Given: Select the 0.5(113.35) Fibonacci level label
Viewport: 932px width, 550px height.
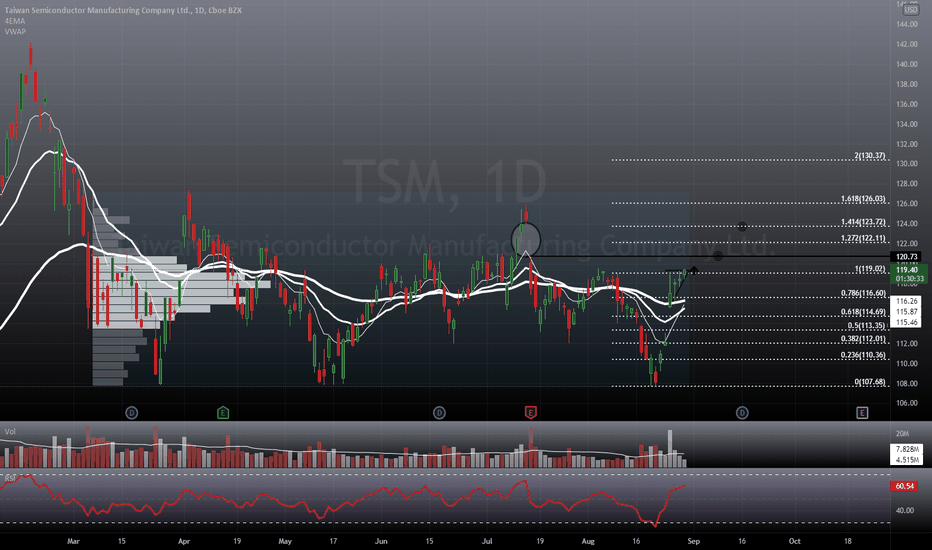Looking at the screenshot, I should point(867,326).
